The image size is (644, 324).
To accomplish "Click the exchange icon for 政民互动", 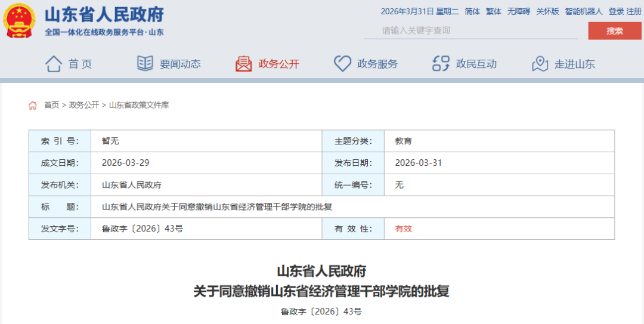I will [441, 64].
